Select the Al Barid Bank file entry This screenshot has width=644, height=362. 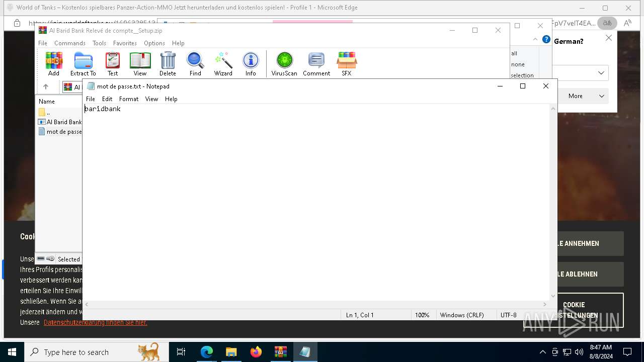click(60, 122)
